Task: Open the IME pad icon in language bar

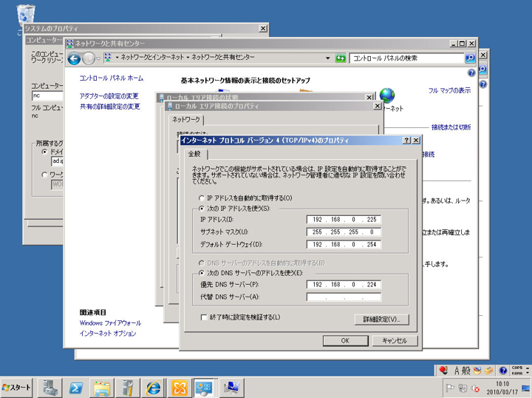Action: click(x=477, y=371)
